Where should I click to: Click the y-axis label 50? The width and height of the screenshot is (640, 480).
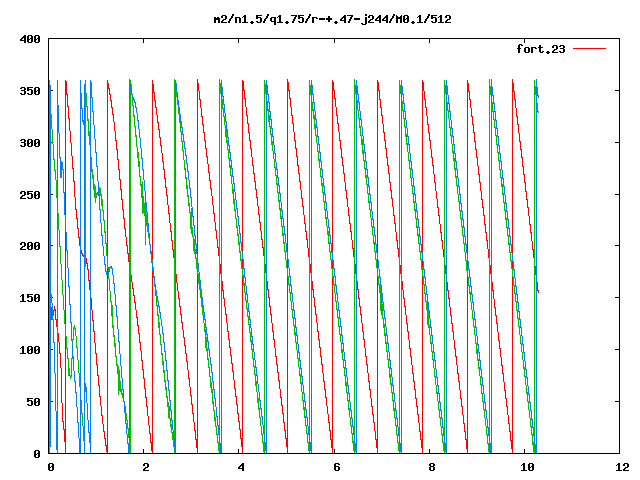click(x=33, y=402)
